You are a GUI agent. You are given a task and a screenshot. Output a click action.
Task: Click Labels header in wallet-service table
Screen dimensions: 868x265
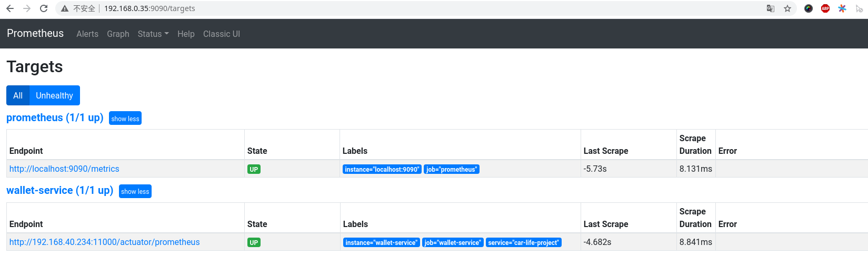click(355, 224)
